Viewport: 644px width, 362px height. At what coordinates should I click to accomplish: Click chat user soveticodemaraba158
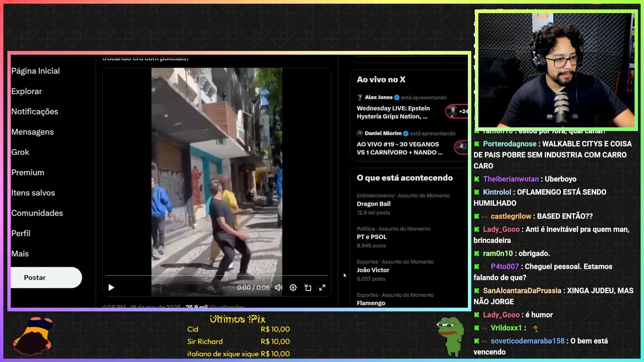(528, 341)
